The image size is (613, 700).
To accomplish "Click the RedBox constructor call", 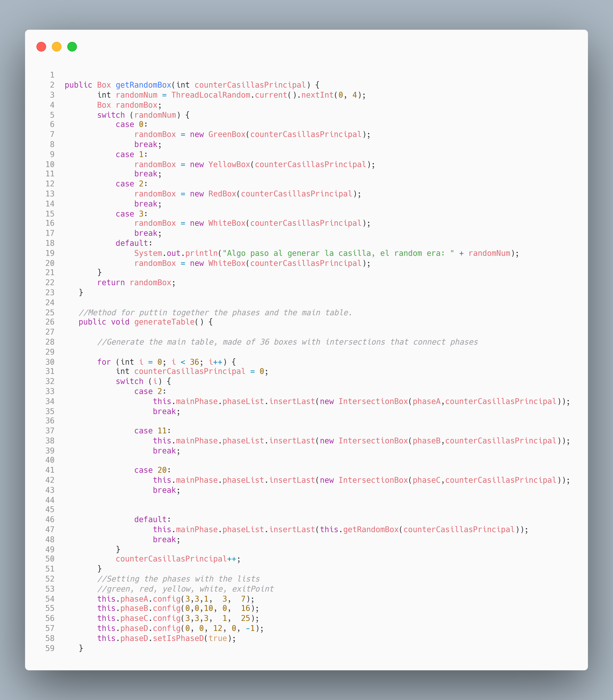I will point(222,194).
